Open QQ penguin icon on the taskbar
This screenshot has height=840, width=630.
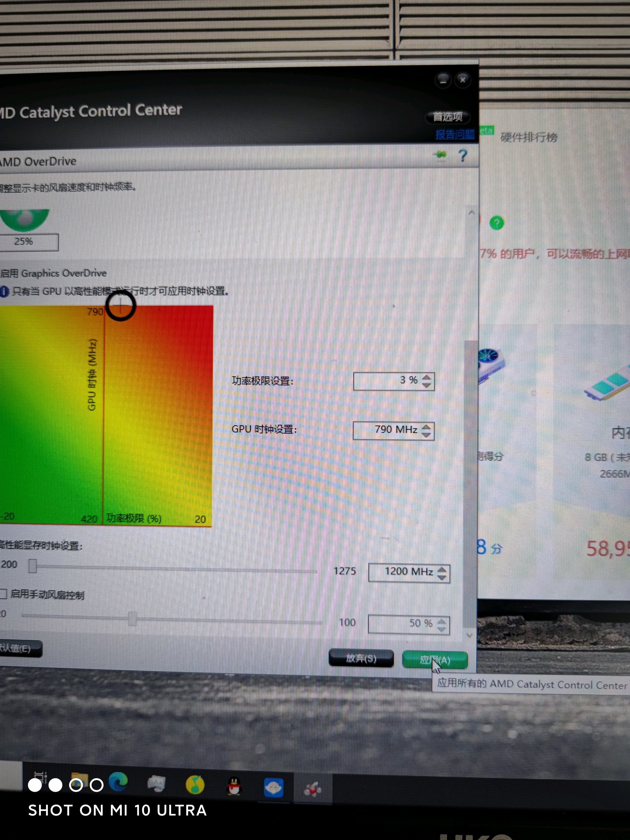234,786
